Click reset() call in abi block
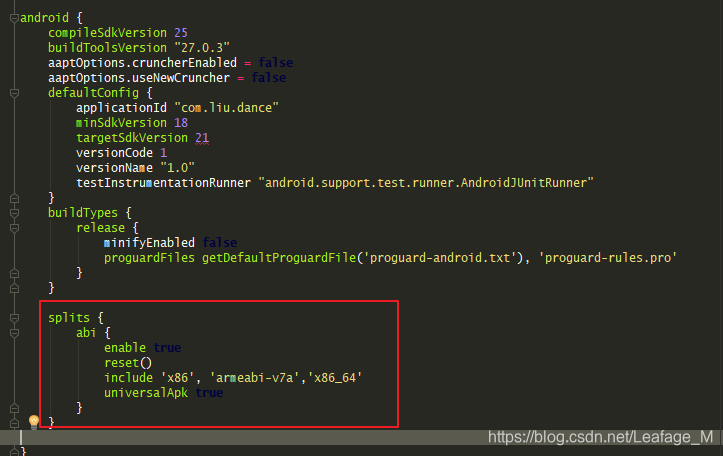Image resolution: width=723 pixels, height=456 pixels. click(x=128, y=363)
